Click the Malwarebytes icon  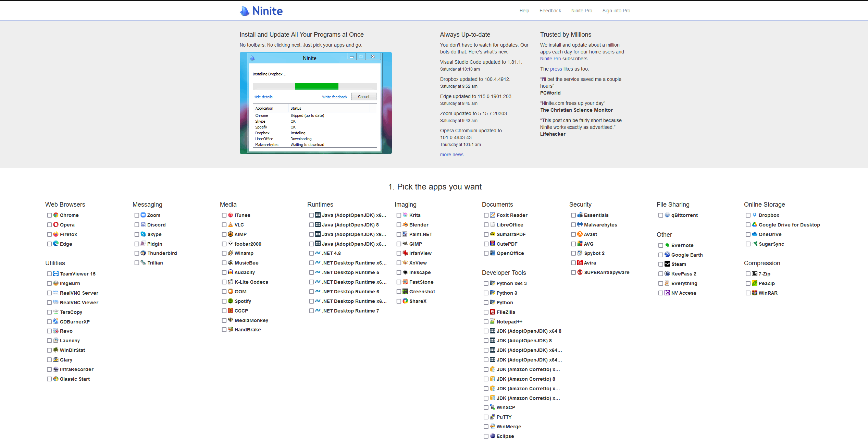tap(580, 225)
